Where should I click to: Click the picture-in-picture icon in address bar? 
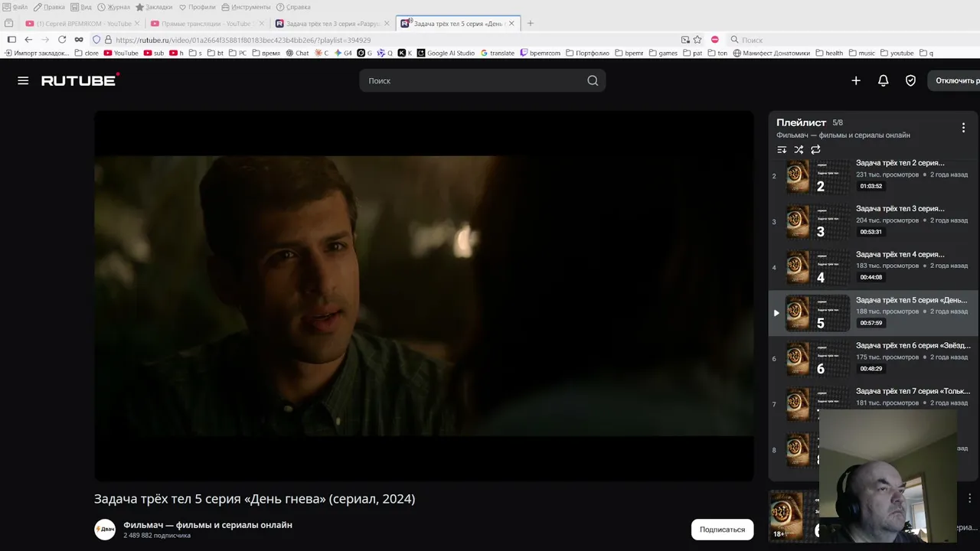click(x=685, y=40)
